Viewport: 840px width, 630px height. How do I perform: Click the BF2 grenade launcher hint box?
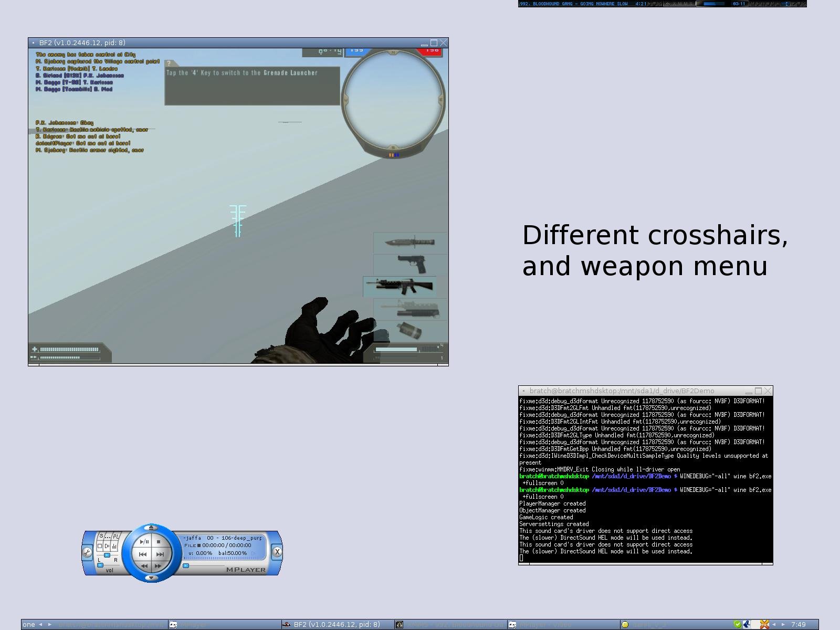pos(253,86)
